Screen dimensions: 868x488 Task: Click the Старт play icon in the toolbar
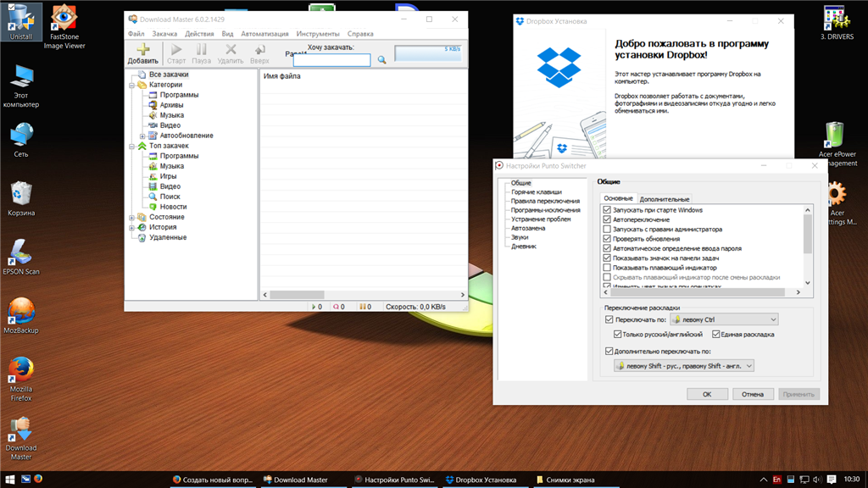coord(176,49)
